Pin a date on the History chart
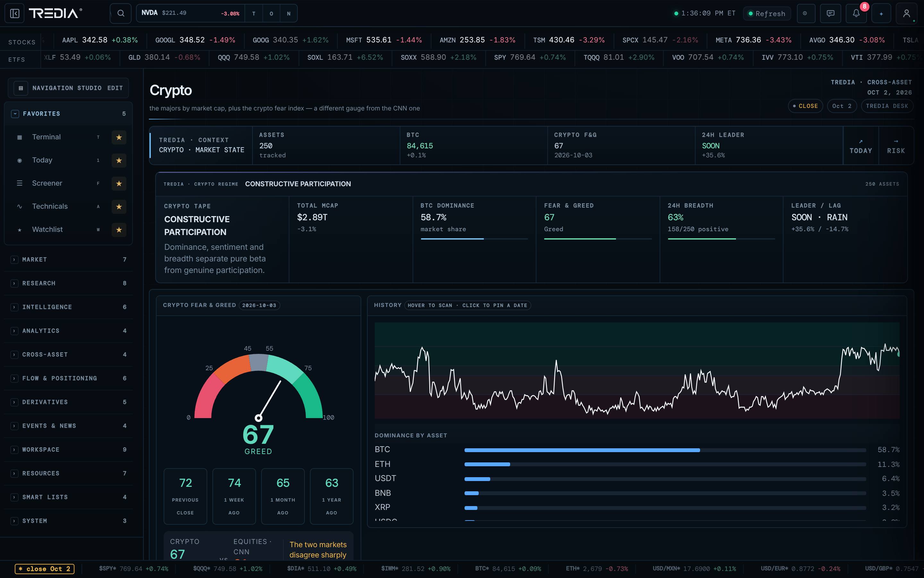This screenshot has width=924, height=578. pyautogui.click(x=637, y=370)
